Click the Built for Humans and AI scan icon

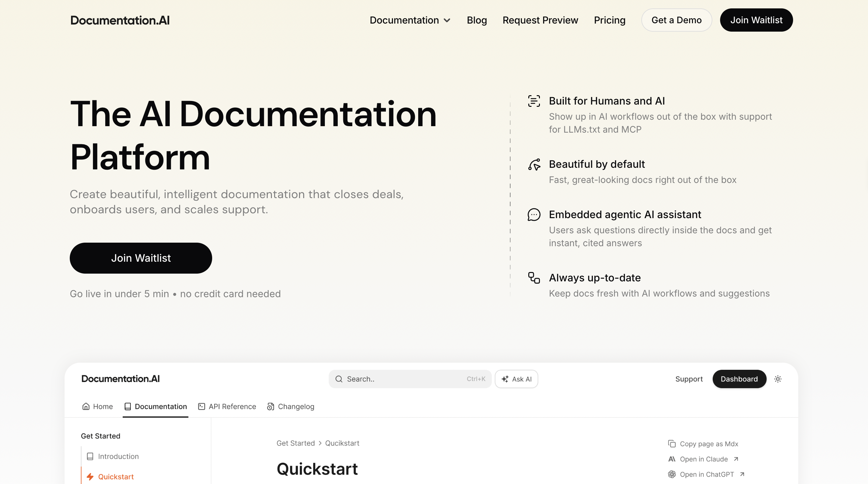pyautogui.click(x=534, y=101)
